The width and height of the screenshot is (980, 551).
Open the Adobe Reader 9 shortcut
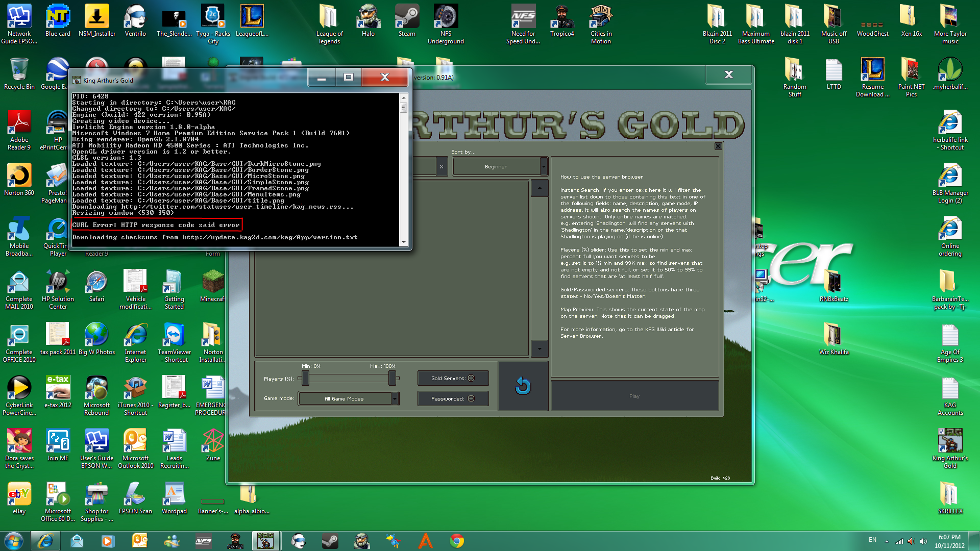(x=19, y=130)
